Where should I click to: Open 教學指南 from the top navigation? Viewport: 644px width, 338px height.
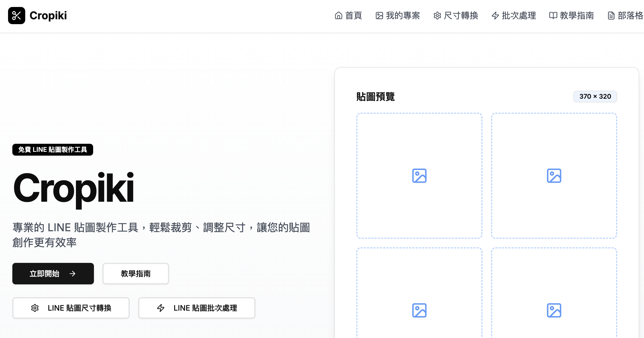576,16
